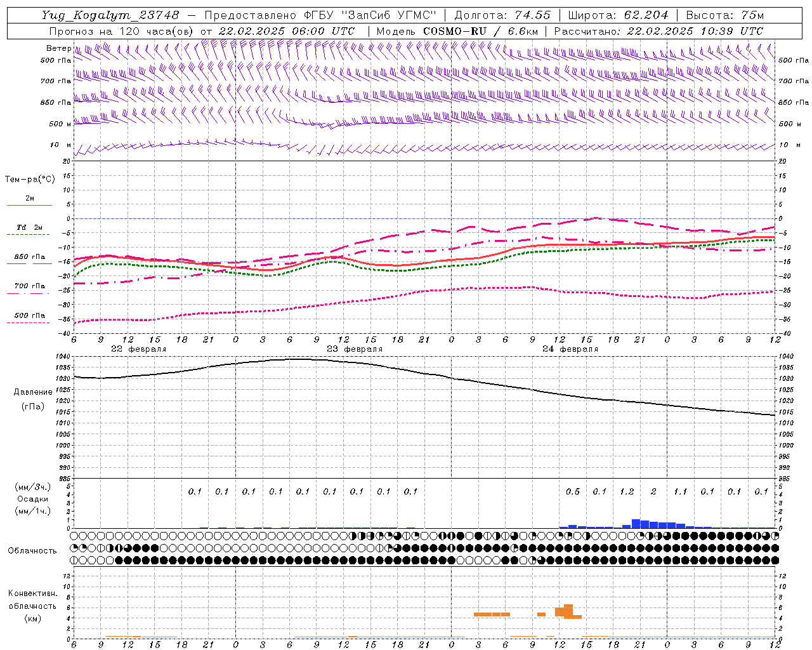Screen dimensions: 812x650
Task: Click the Облачность cloud cover label
Action: pos(32,551)
